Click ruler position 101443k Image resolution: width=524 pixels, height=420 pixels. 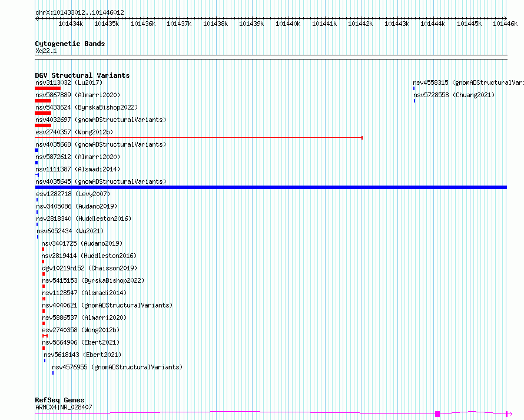click(397, 24)
